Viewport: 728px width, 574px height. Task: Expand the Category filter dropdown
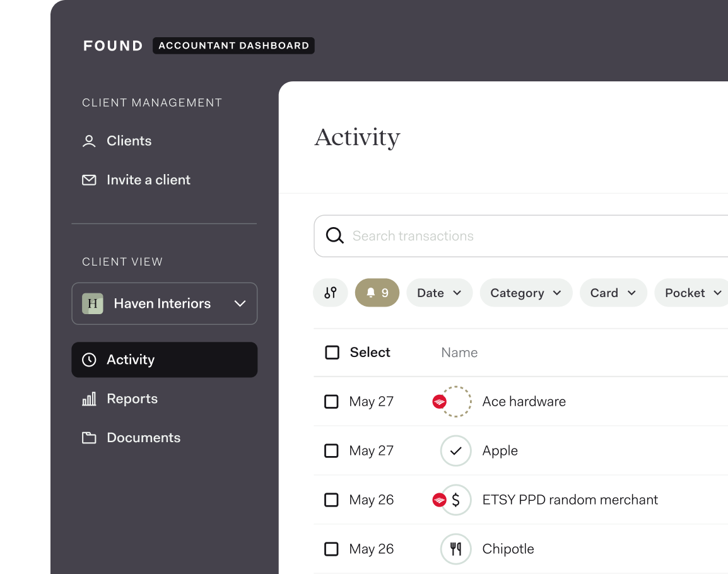tap(525, 293)
